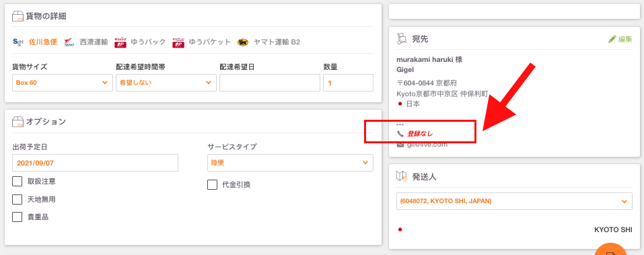644x255 pixels.
Task: Open the サービスタイプ 陸便 dropdown
Action: [291, 163]
